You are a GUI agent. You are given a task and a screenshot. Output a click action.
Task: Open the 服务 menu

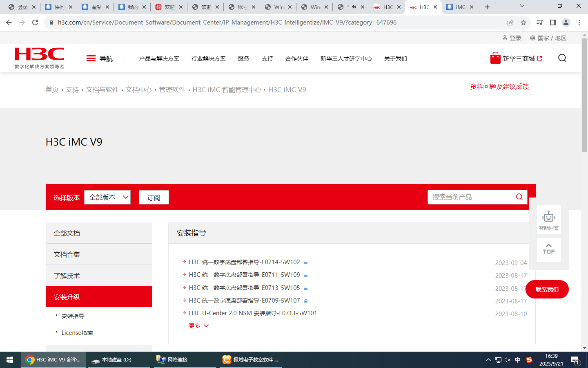point(244,58)
